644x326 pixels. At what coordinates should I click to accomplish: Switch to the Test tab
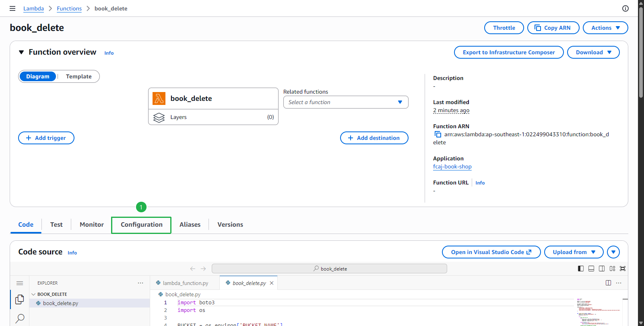tap(56, 225)
